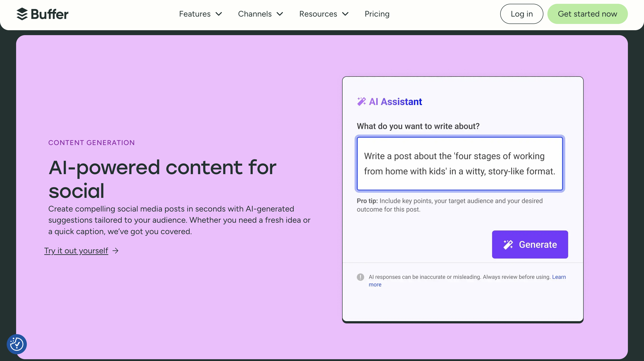Open the Resources menu
This screenshot has height=361, width=644.
coord(318,14)
